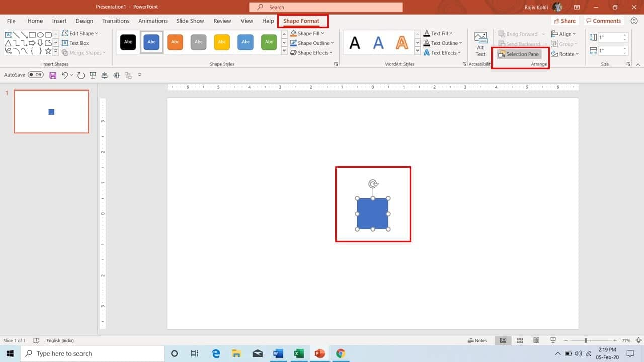644x362 pixels.
Task: Open Shape Outline dropdown
Action: [311, 43]
